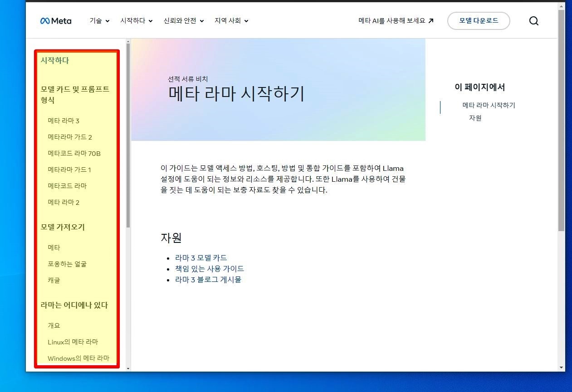Open 메타 라마 2 in sidebar

point(64,202)
